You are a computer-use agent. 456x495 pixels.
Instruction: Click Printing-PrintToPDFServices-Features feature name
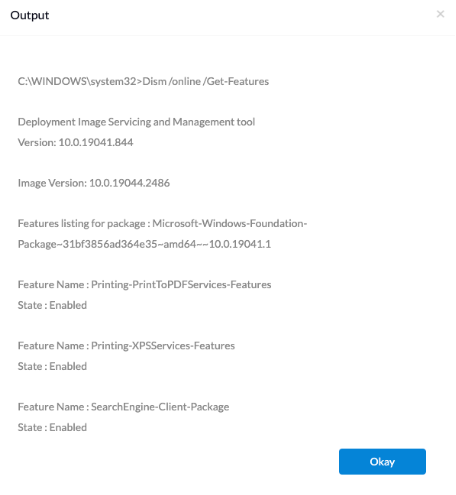(181, 284)
